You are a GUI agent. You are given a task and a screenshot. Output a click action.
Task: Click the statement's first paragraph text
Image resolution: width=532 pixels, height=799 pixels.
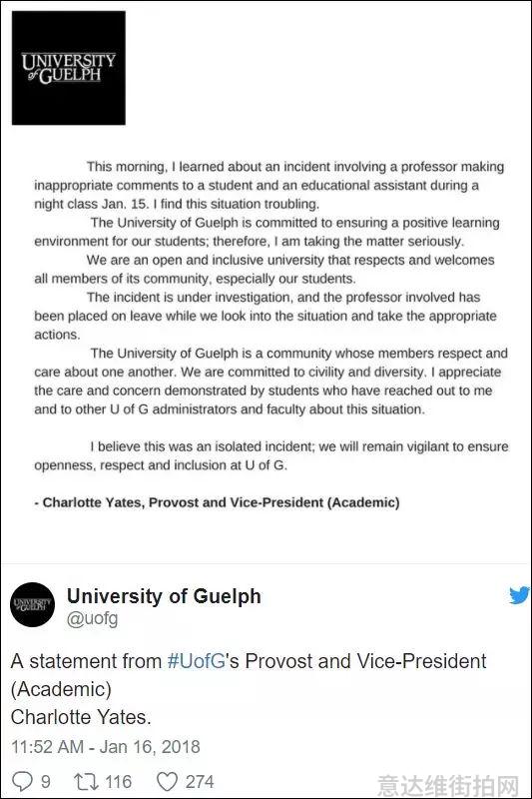click(268, 185)
